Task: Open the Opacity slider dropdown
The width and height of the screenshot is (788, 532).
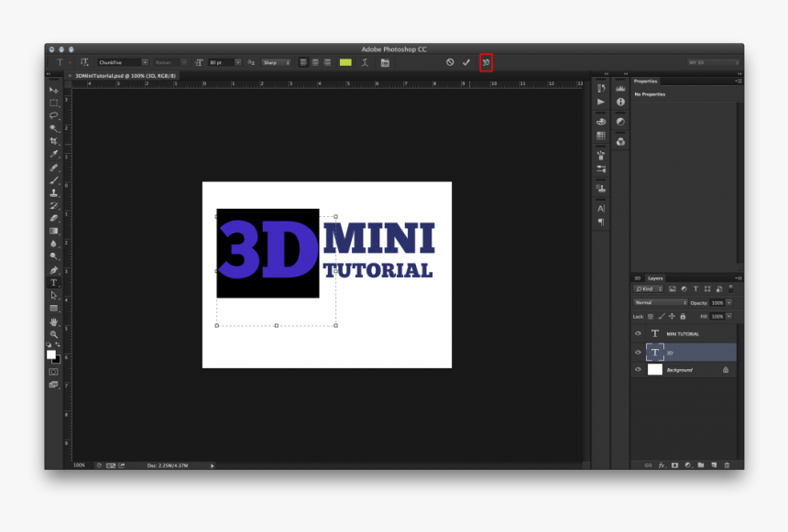Action: pyautogui.click(x=729, y=302)
